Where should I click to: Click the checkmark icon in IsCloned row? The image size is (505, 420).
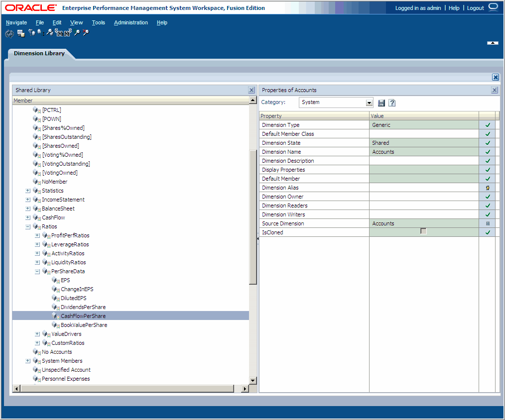click(x=488, y=232)
